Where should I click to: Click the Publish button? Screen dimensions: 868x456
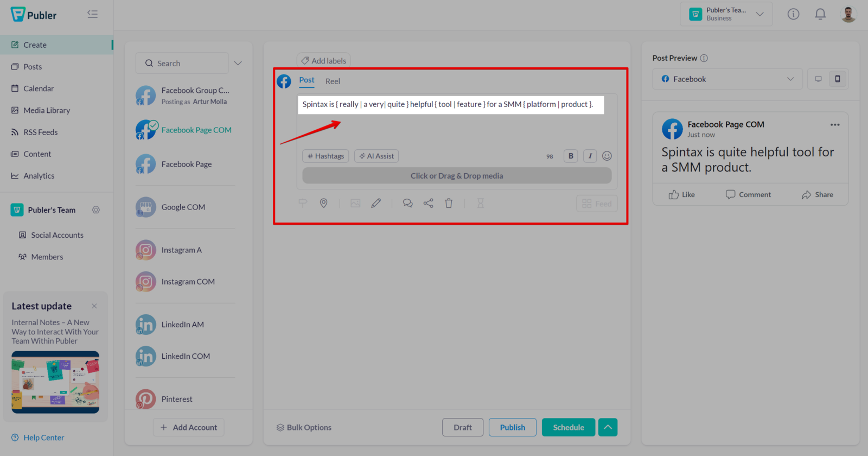(x=513, y=427)
